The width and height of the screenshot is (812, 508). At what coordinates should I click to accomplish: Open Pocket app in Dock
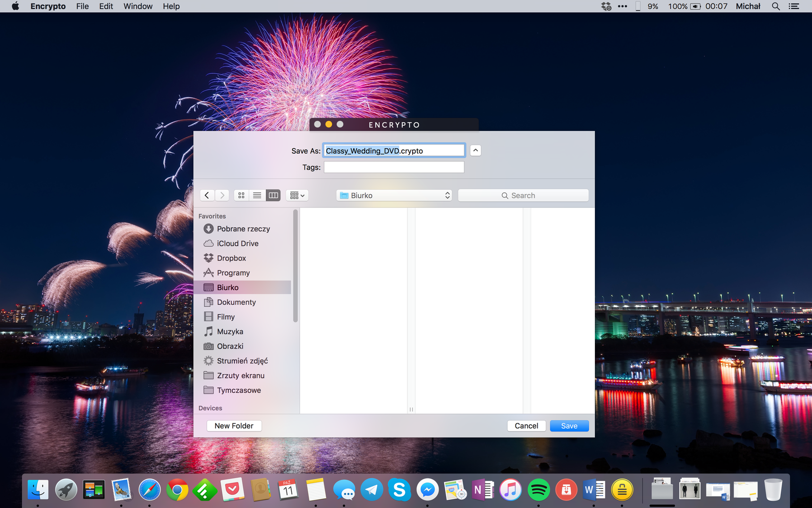click(232, 490)
